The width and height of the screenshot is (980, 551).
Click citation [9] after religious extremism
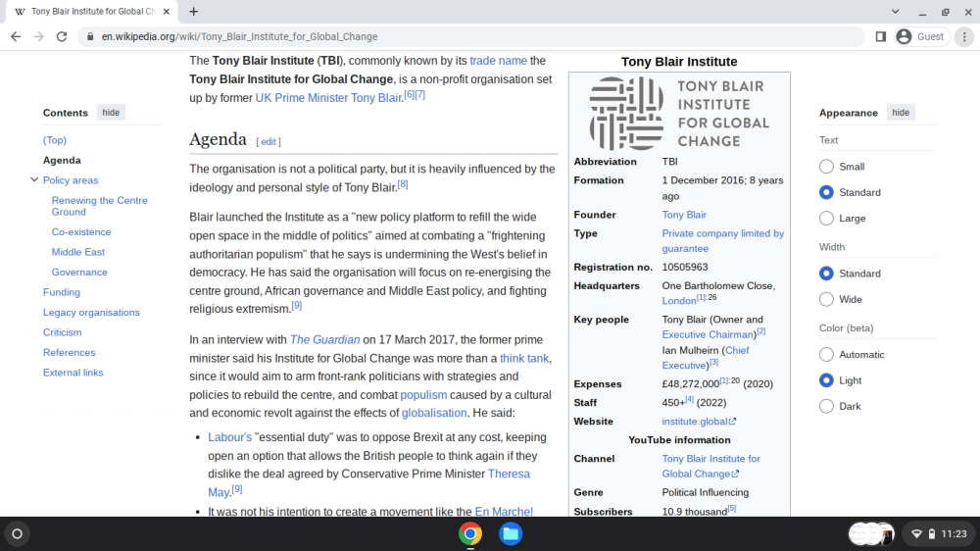coord(297,306)
